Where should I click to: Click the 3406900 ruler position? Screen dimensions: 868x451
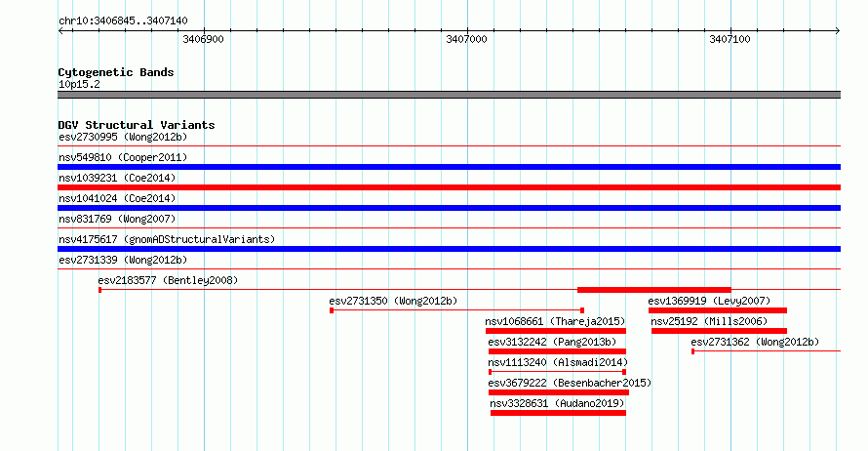tap(203, 39)
